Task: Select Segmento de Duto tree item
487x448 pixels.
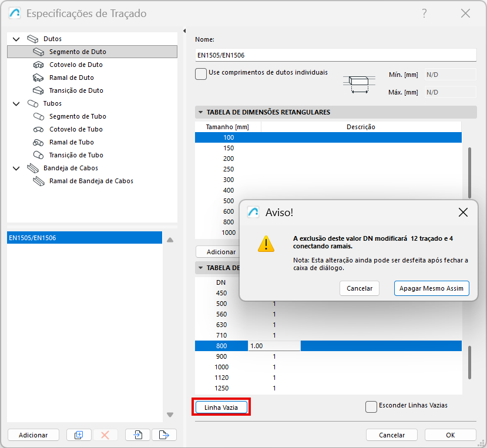Action: click(x=92, y=52)
